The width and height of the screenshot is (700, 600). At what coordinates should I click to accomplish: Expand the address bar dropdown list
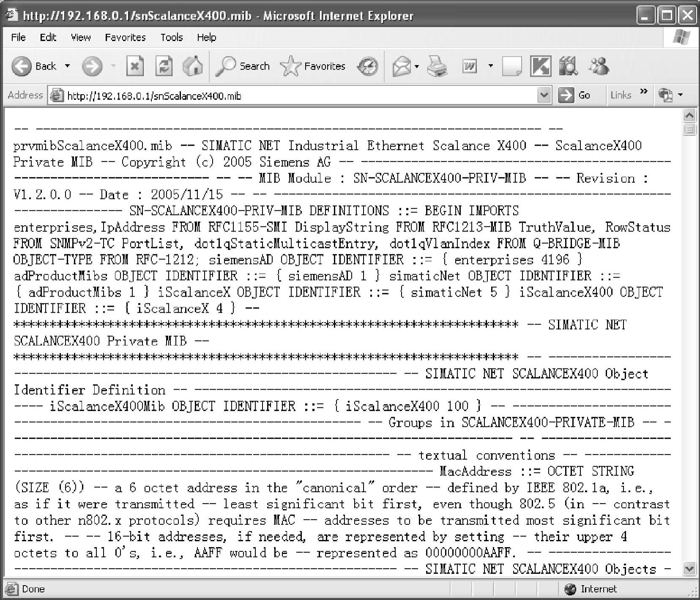[x=544, y=95]
